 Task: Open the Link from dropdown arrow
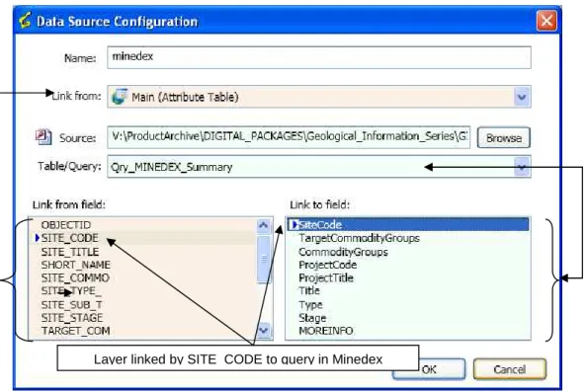(x=522, y=97)
